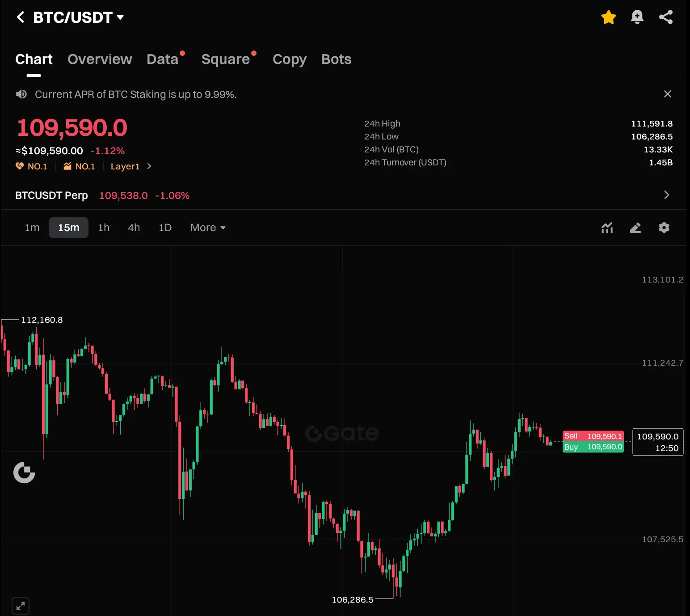690x616 pixels.
Task: Select the 1m timeframe
Action: pyautogui.click(x=32, y=228)
